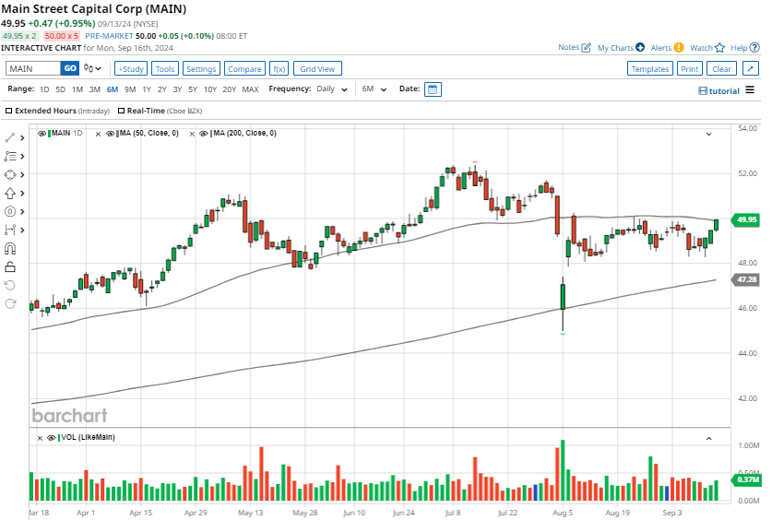Expand chart to full screen

tap(751, 69)
